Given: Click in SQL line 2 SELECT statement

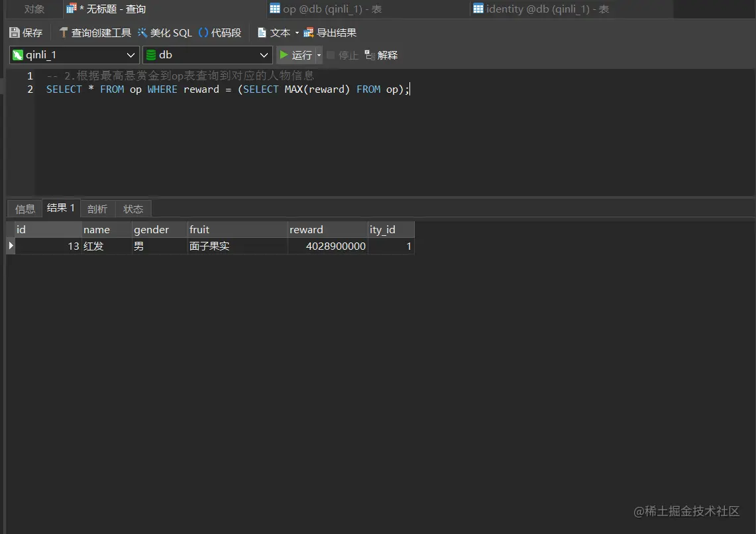Looking at the screenshot, I should (227, 89).
